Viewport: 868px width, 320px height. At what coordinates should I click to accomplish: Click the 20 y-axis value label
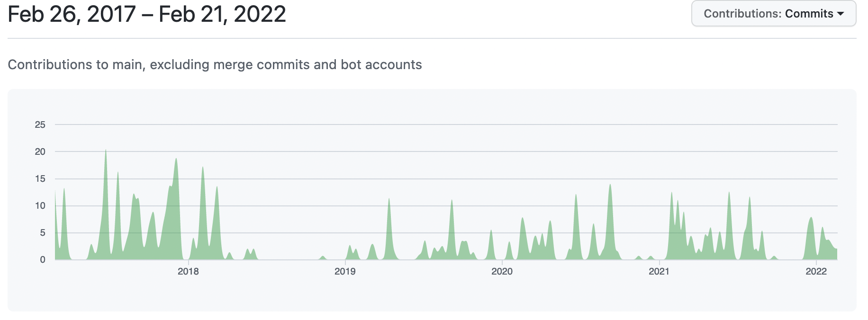click(40, 151)
